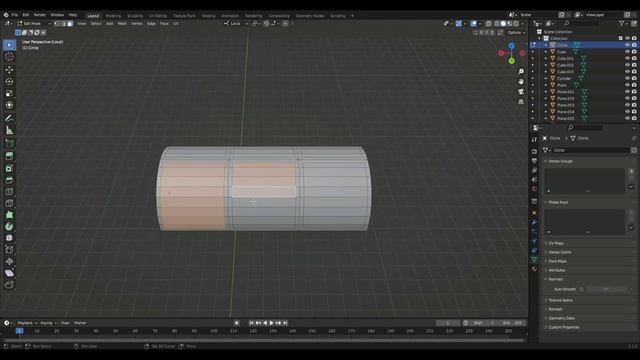Toggle Collection exclude checkbox
640x360 pixels.
tap(621, 38)
